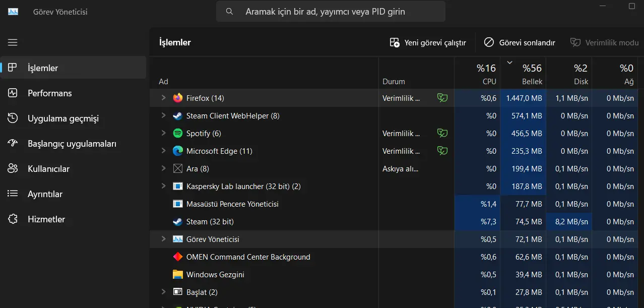Open Uygulama geçmişi tab
The width and height of the screenshot is (644, 308).
click(73, 118)
